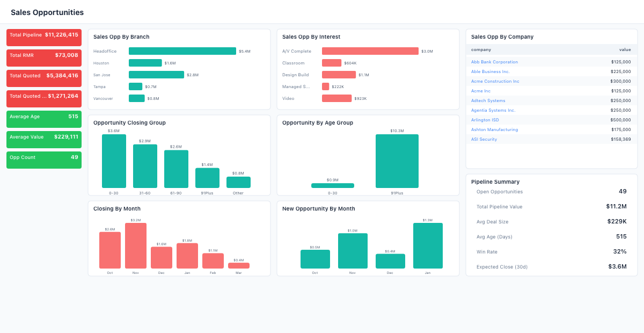
Task: Select Jan bar in New Opportunity By Month
Action: tap(428, 245)
